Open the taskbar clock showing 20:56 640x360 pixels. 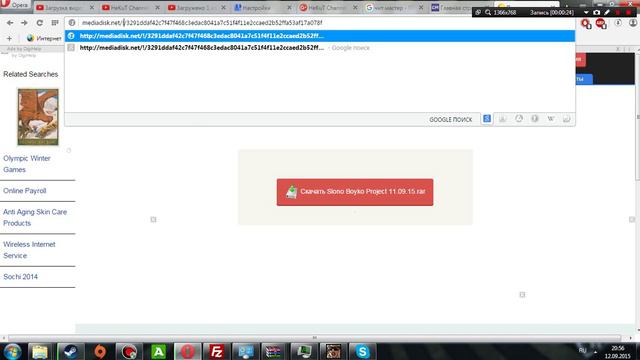click(x=618, y=352)
